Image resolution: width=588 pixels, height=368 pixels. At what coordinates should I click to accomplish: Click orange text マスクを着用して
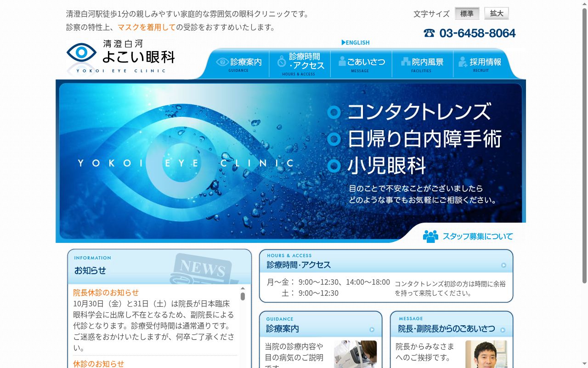pyautogui.click(x=147, y=27)
